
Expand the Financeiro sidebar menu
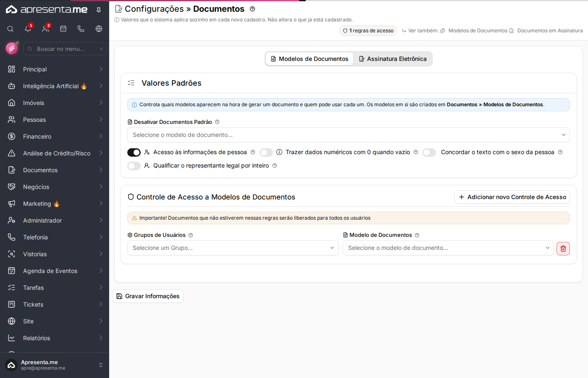[55, 136]
